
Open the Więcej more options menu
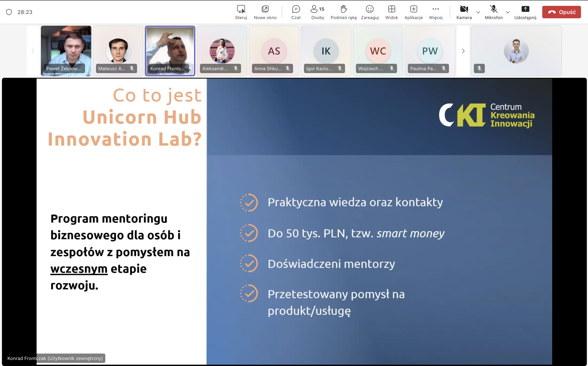click(x=435, y=12)
